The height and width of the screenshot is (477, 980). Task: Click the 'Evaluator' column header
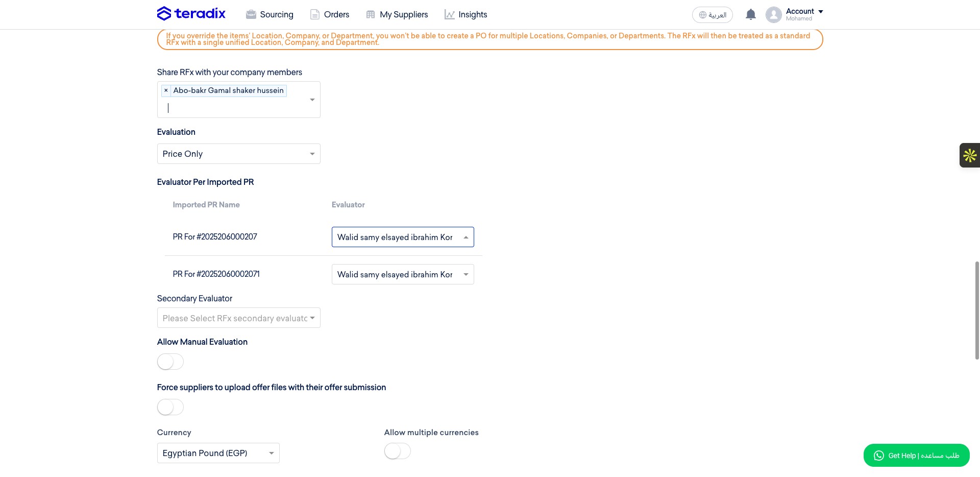click(348, 205)
